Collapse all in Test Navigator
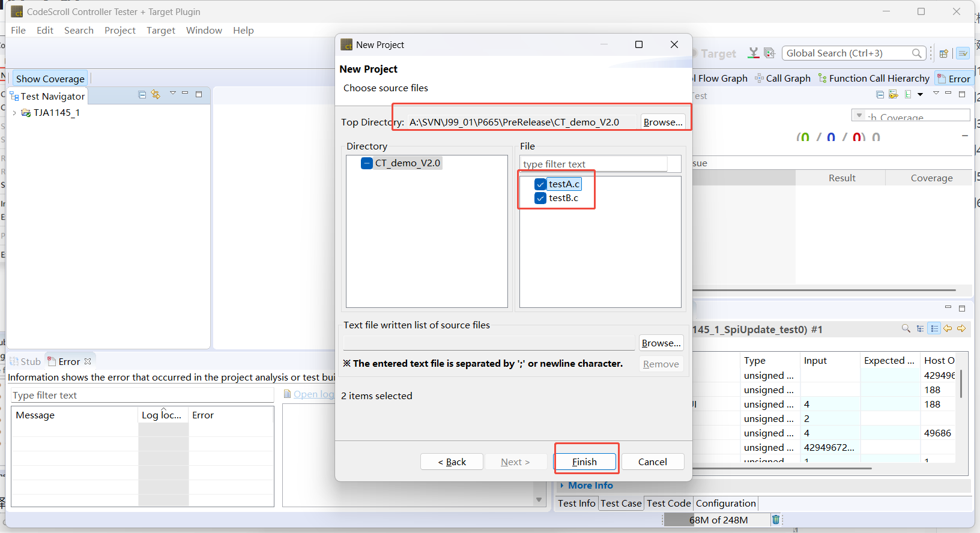This screenshot has width=980, height=533. 142,95
